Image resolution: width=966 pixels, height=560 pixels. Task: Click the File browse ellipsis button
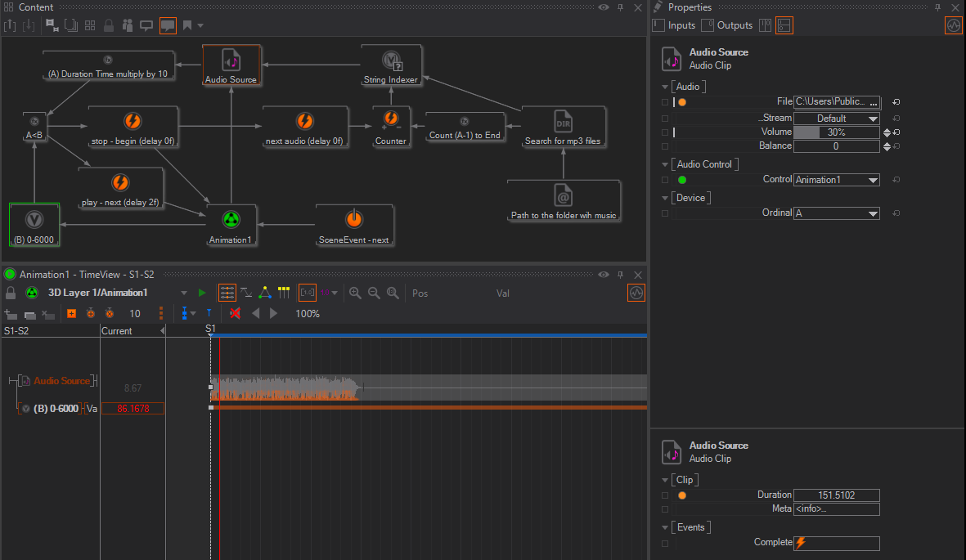tap(874, 102)
